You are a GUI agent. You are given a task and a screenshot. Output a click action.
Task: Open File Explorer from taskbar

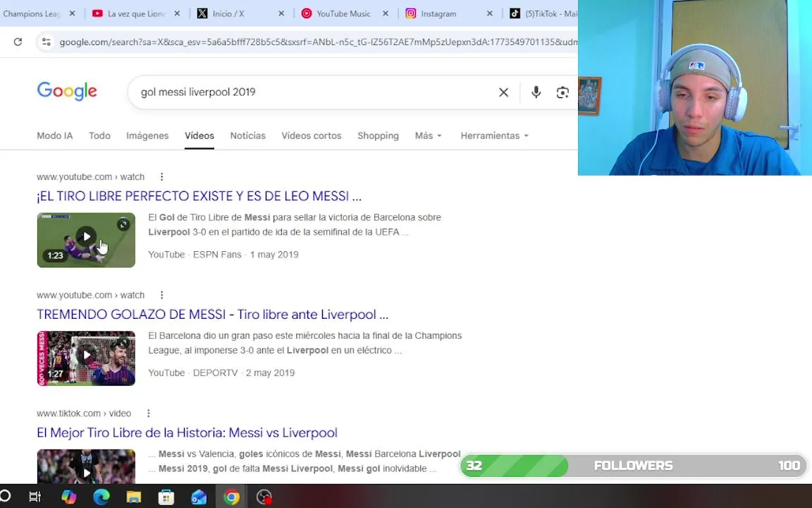coord(134,497)
